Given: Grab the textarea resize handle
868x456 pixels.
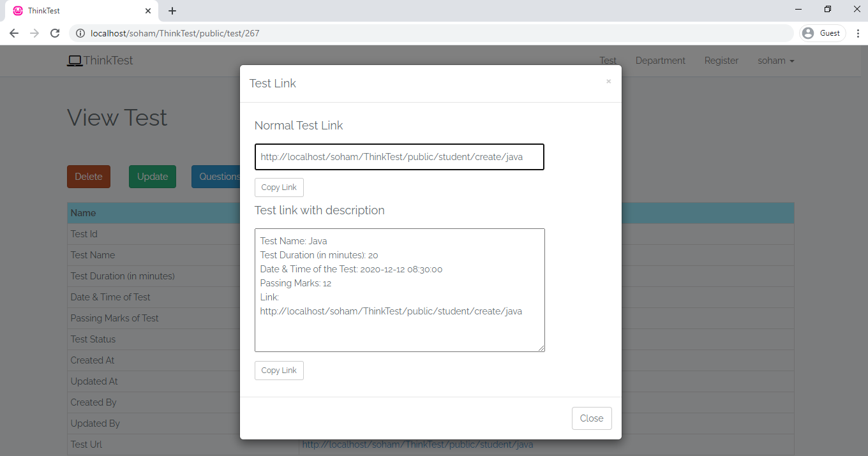Looking at the screenshot, I should point(541,348).
